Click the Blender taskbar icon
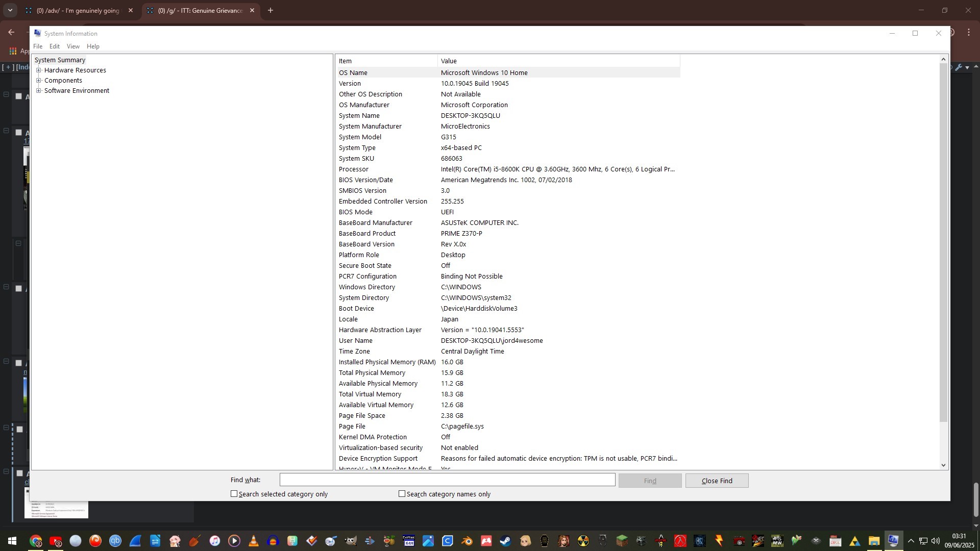The height and width of the screenshot is (551, 980). point(467,541)
